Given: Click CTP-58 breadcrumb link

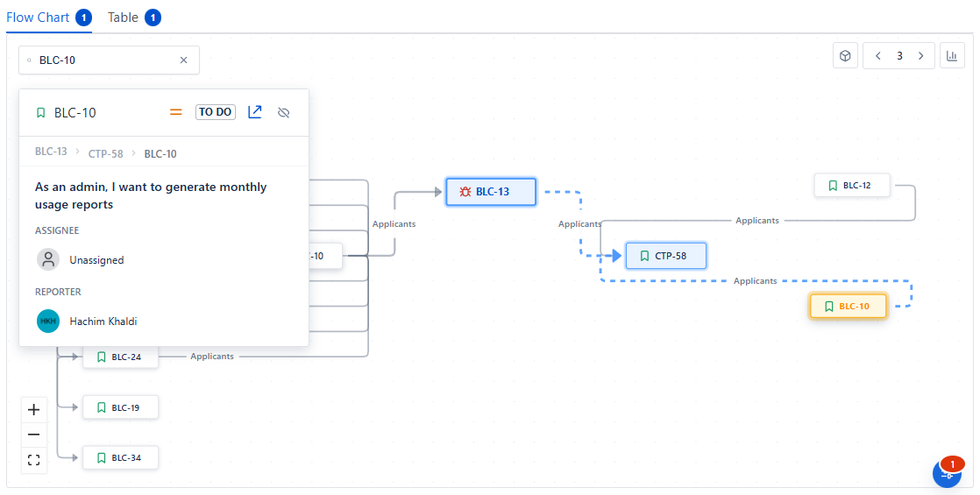Looking at the screenshot, I should 105,153.
